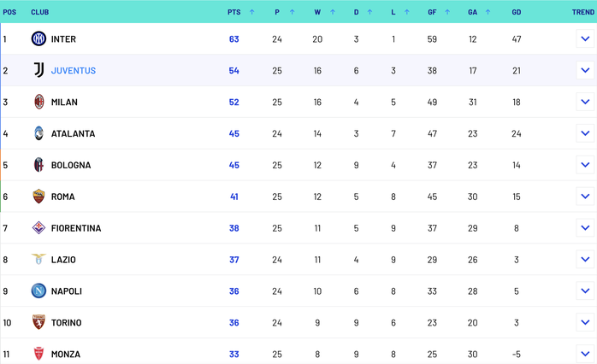Image resolution: width=597 pixels, height=364 pixels.
Task: Select Lazio's 37 points value
Action: point(233,260)
